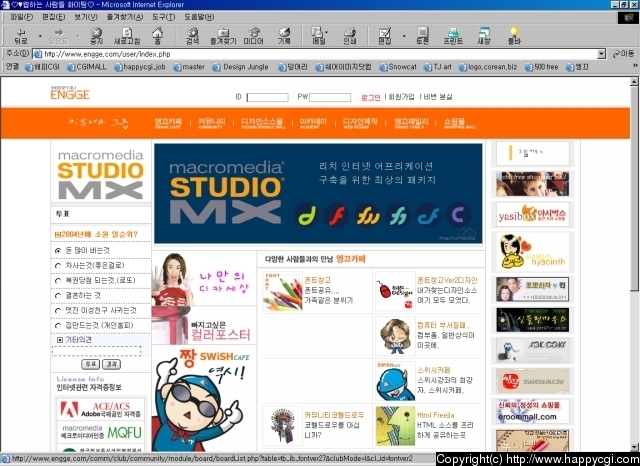Click the Stop (중지) toolbar icon

point(96,36)
